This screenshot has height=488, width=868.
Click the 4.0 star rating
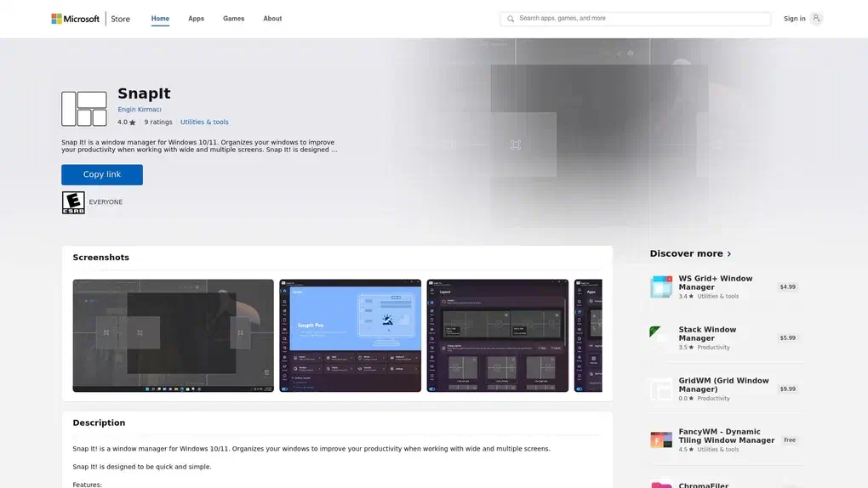click(126, 122)
